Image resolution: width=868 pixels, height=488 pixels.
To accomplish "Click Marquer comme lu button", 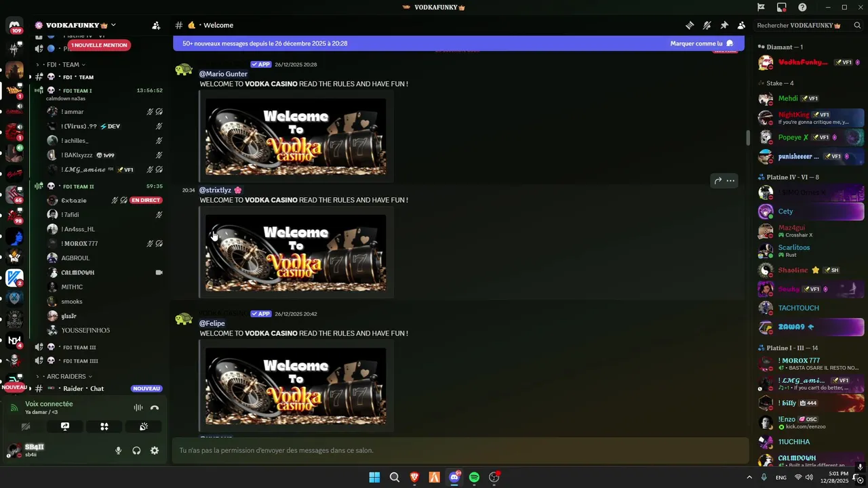I will [702, 43].
